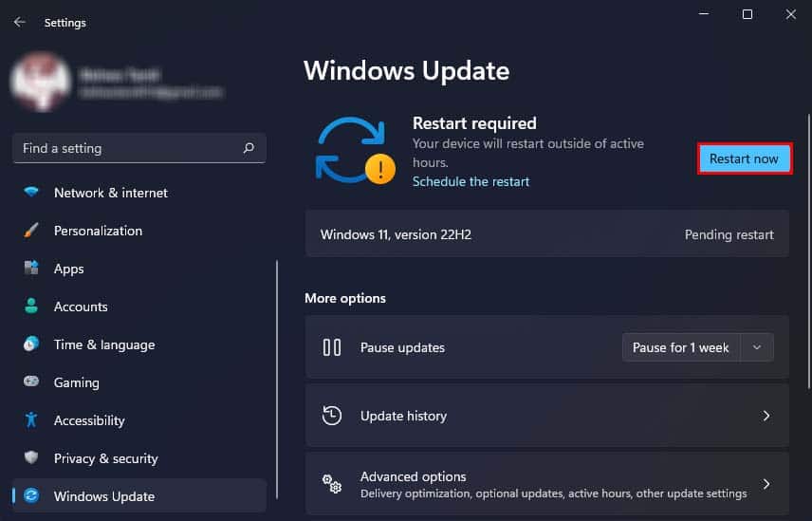This screenshot has height=521, width=812.
Task: Click the Personalization paintbrush icon
Action: coord(31,231)
